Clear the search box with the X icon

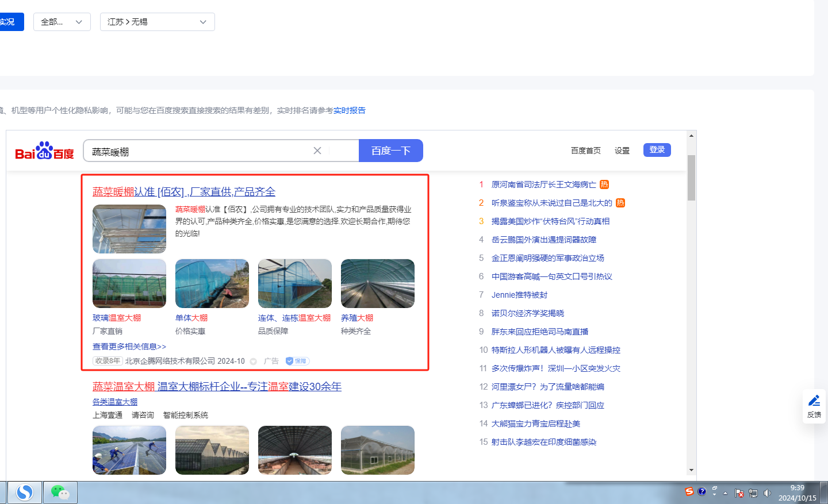click(317, 151)
